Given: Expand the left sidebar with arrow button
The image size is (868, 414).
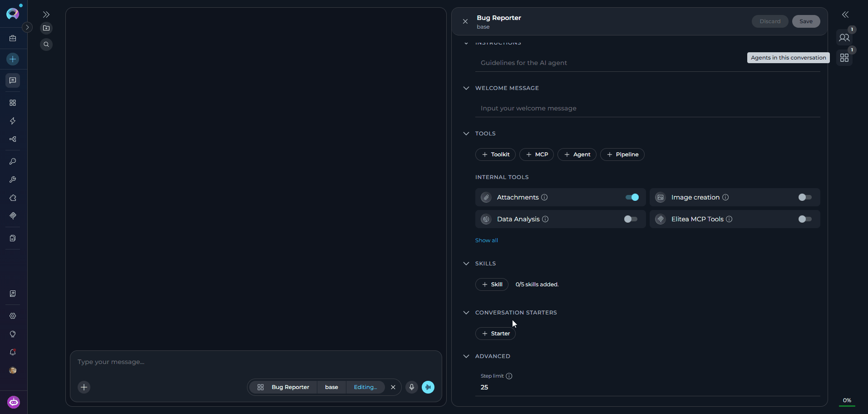Looking at the screenshot, I should point(27,27).
